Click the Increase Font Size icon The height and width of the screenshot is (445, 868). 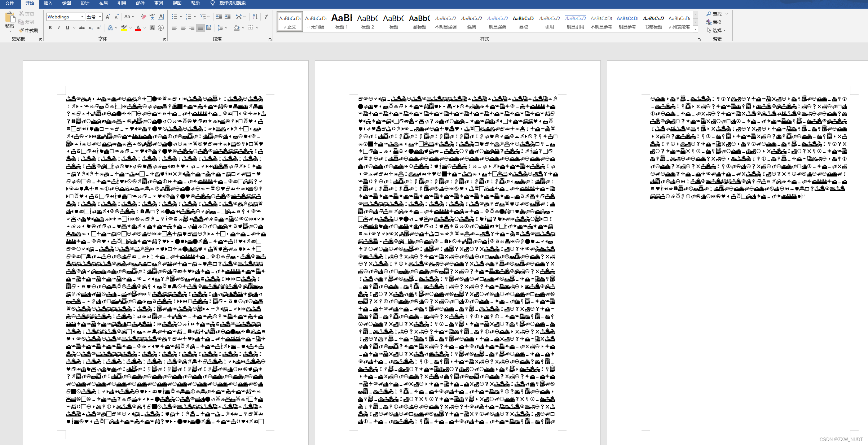point(108,17)
